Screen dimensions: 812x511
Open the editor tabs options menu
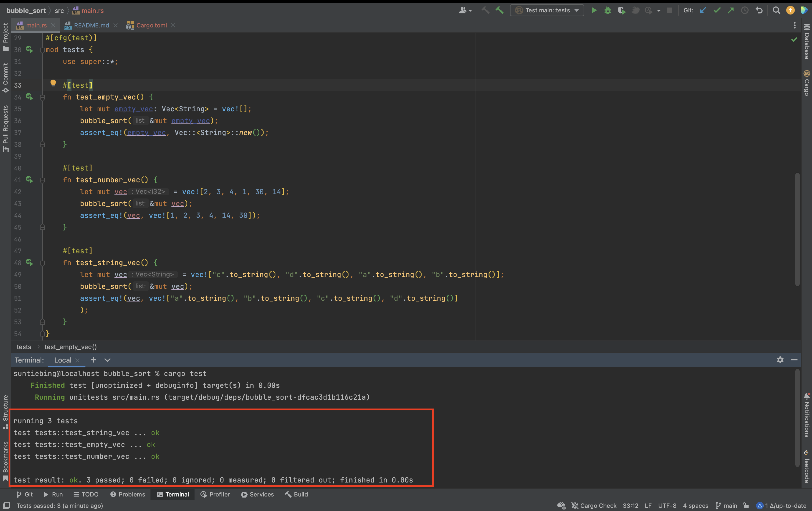[x=795, y=25]
